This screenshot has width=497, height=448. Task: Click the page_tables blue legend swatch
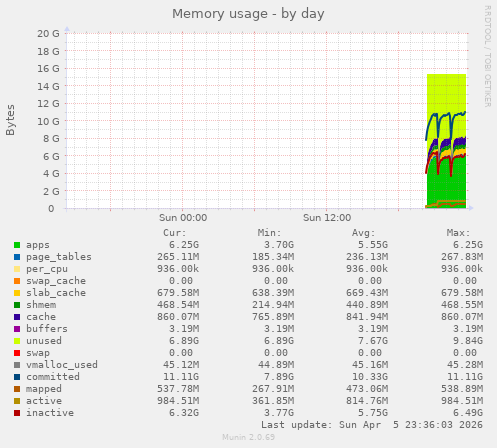17,257
